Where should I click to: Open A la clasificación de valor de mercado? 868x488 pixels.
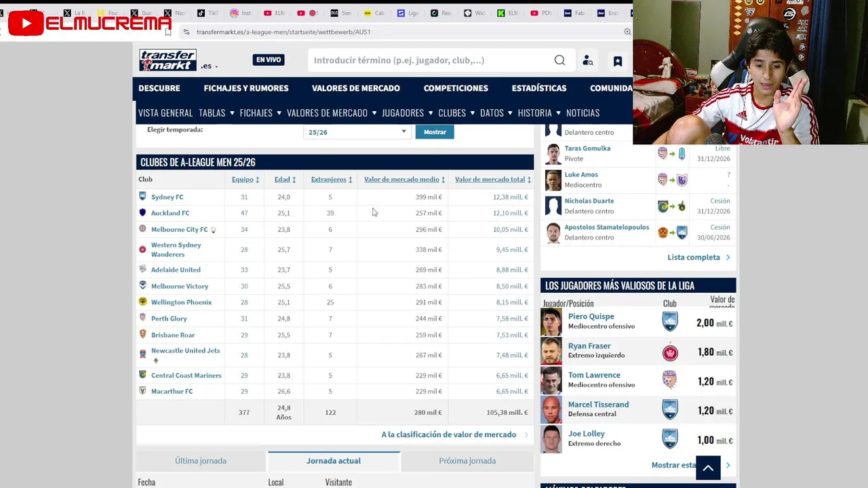448,434
